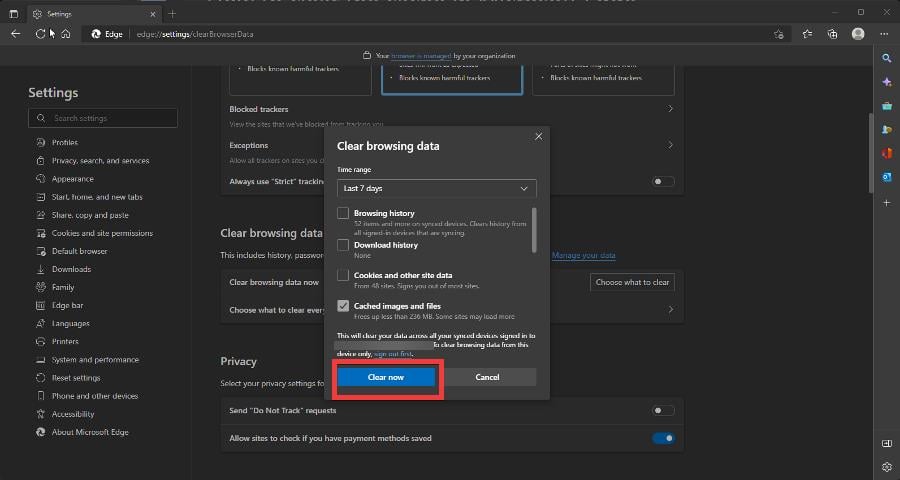Open About Microsoft Edge section
The width and height of the screenshot is (900, 480).
coord(90,432)
